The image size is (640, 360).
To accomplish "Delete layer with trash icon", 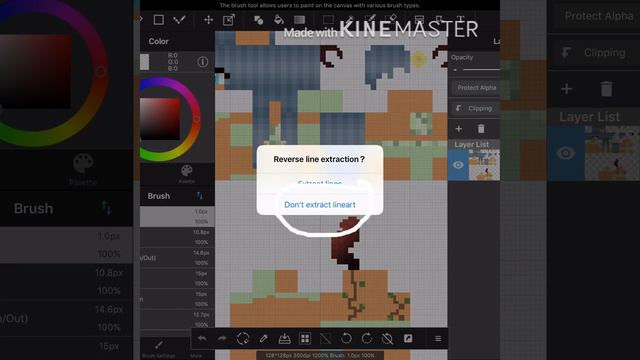I will [481, 129].
